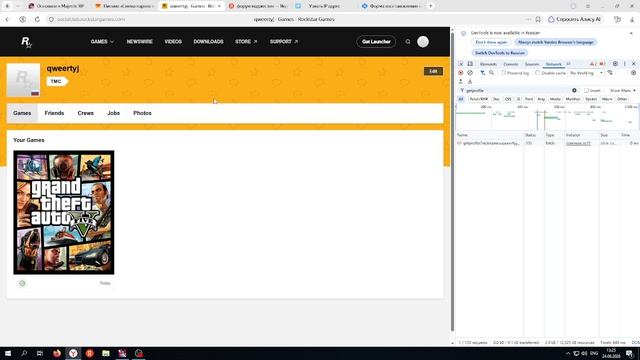
Task: Stop network recording with the red record icon
Action: 461,73
